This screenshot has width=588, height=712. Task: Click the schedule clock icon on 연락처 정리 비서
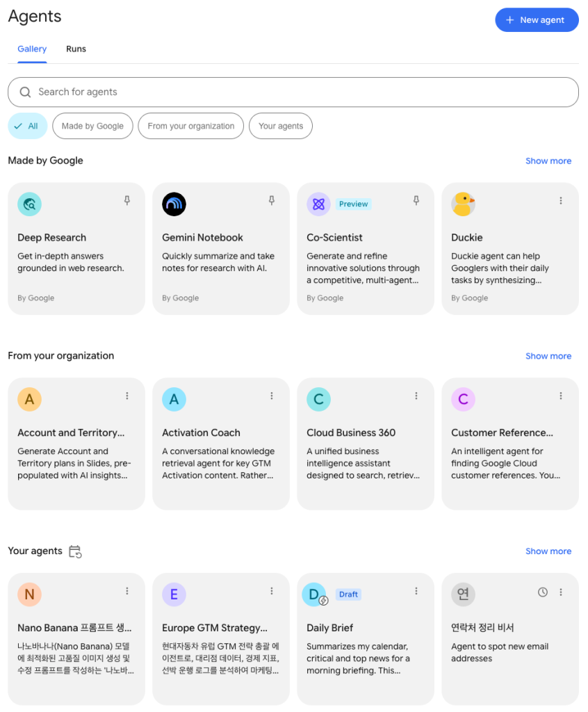(x=543, y=592)
